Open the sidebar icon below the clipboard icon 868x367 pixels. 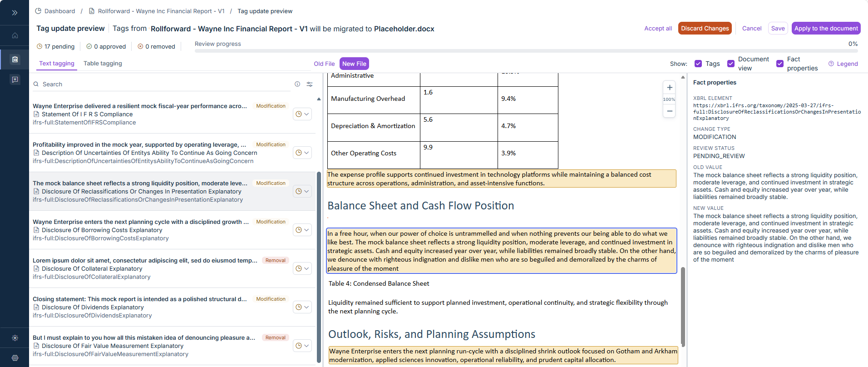(15, 79)
